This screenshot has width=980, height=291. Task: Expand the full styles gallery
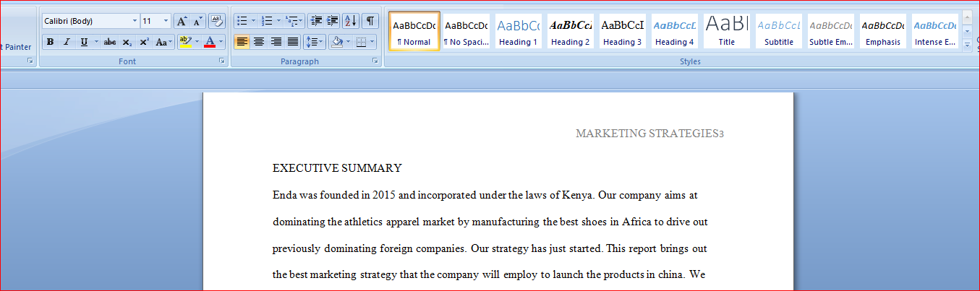968,45
